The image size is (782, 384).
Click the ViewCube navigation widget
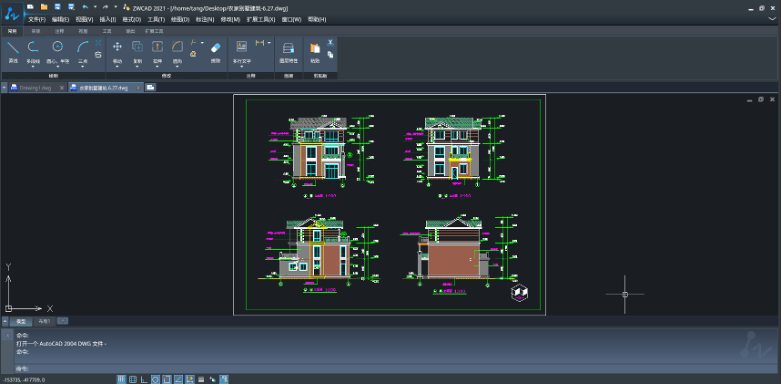click(519, 292)
